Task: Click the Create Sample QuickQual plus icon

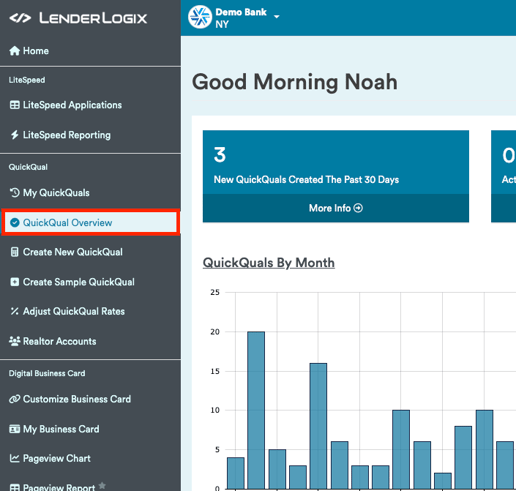Action: click(x=15, y=282)
